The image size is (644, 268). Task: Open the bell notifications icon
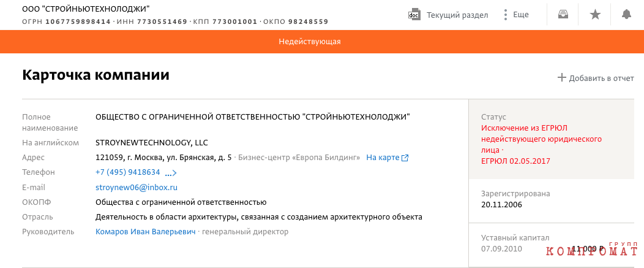tap(626, 15)
